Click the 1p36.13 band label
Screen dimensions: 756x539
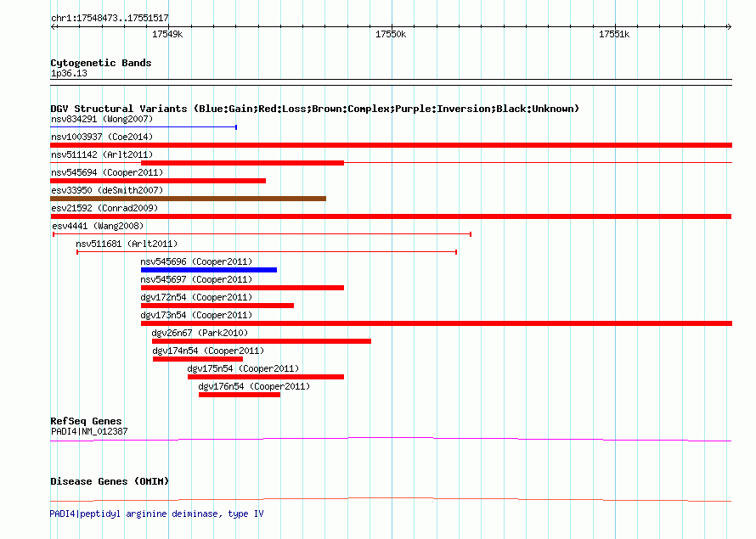tap(69, 73)
